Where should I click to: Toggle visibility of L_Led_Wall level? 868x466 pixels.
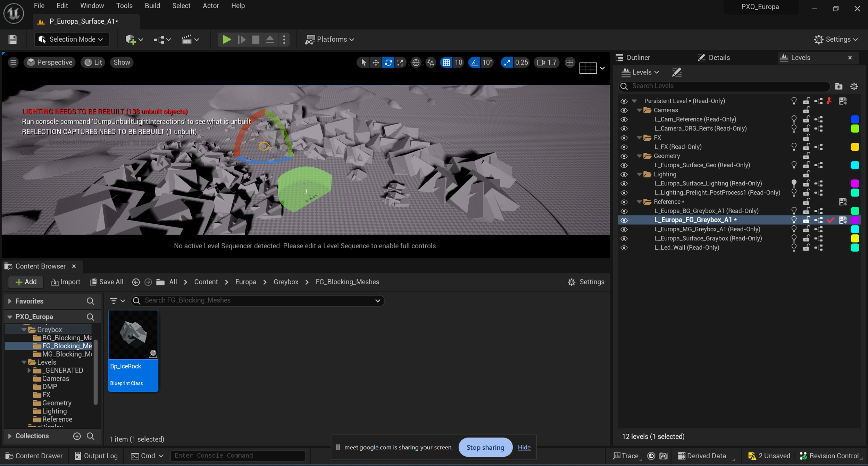624,248
